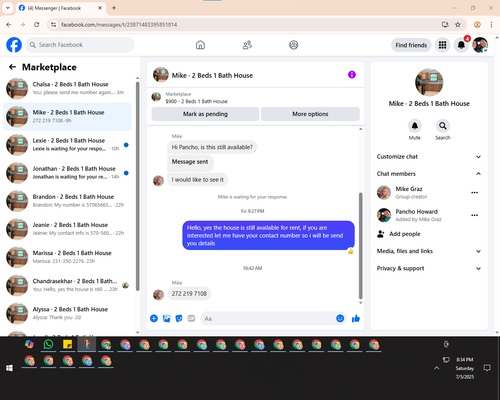Open Sticky Notes from taskbar
The width and height of the screenshot is (500, 400).
(x=68, y=344)
